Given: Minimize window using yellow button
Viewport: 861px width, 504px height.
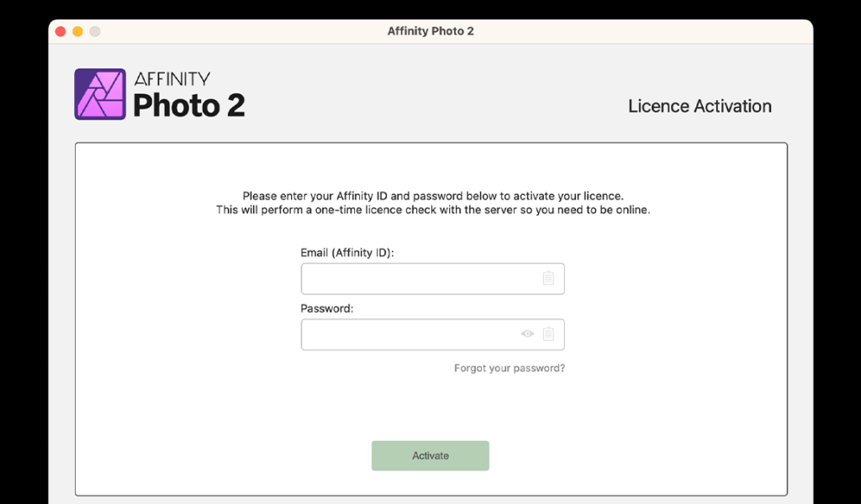Looking at the screenshot, I should (x=77, y=31).
